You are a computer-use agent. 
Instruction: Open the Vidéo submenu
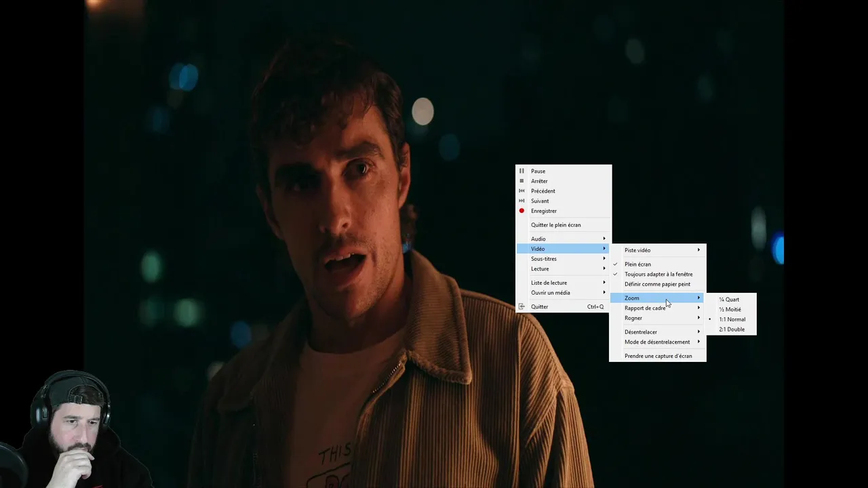tap(563, 249)
